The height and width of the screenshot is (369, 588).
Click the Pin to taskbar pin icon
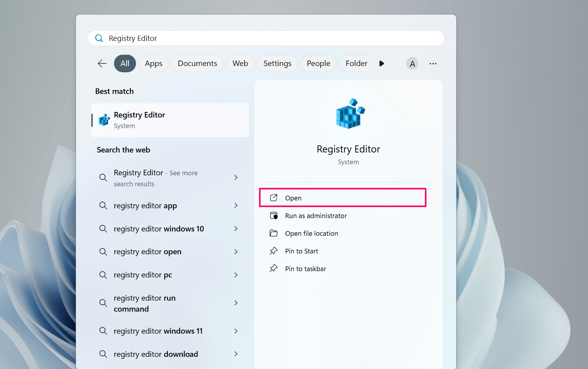coord(274,268)
